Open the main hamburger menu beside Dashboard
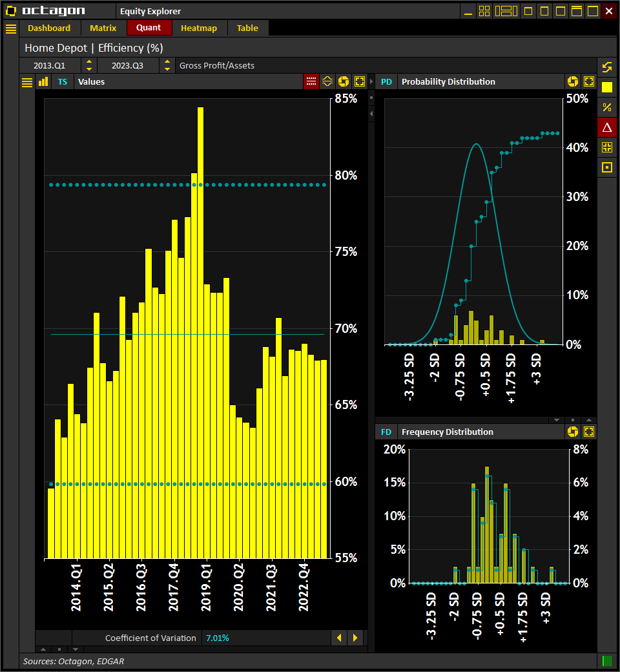Image resolution: width=620 pixels, height=672 pixels. [x=11, y=28]
